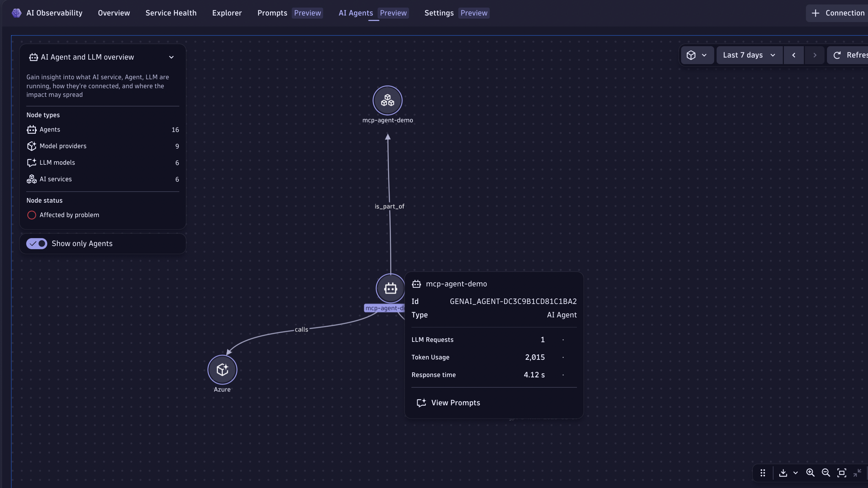Click the Preview badge next to Prompts

[308, 13]
